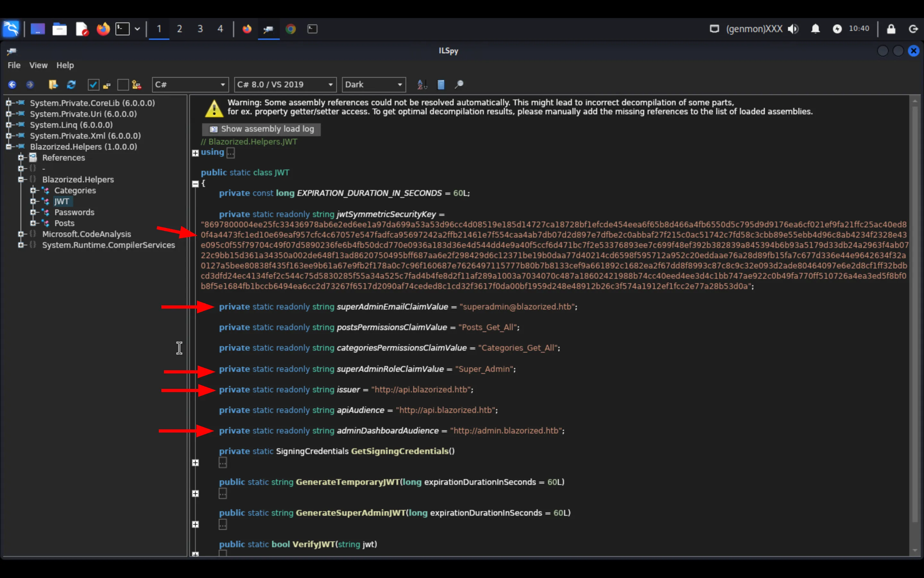This screenshot has width=924, height=578.
Task: Click the 10:40 panel clock
Action: [859, 29]
